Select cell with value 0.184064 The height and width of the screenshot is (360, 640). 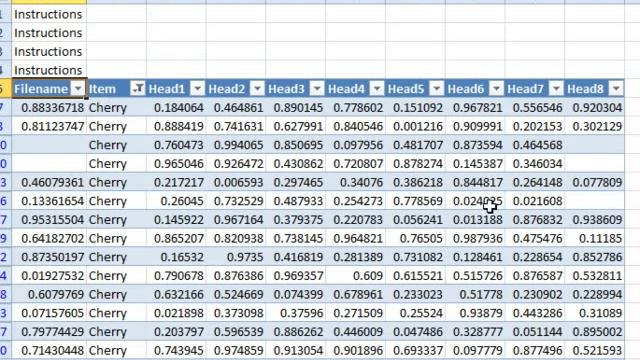click(176, 108)
